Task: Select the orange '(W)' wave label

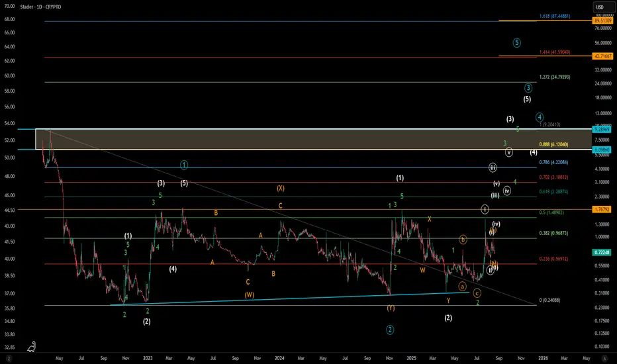Action: pos(249,295)
